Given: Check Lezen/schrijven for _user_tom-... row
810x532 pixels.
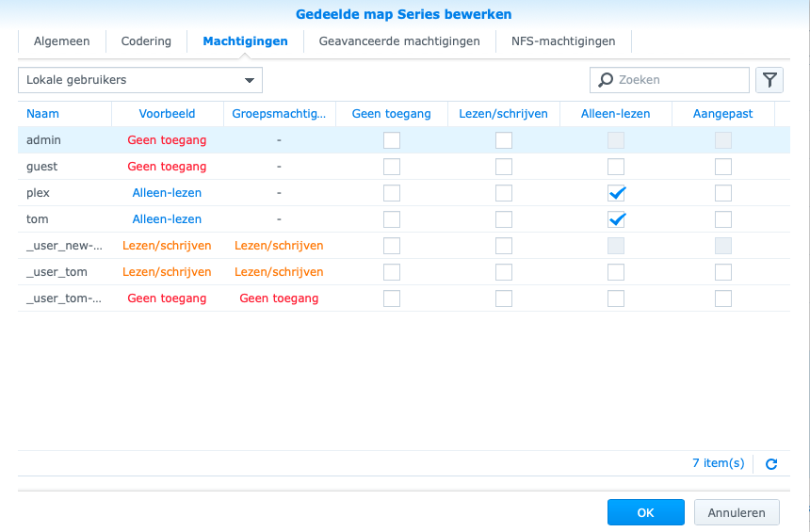Looking at the screenshot, I should (504, 298).
